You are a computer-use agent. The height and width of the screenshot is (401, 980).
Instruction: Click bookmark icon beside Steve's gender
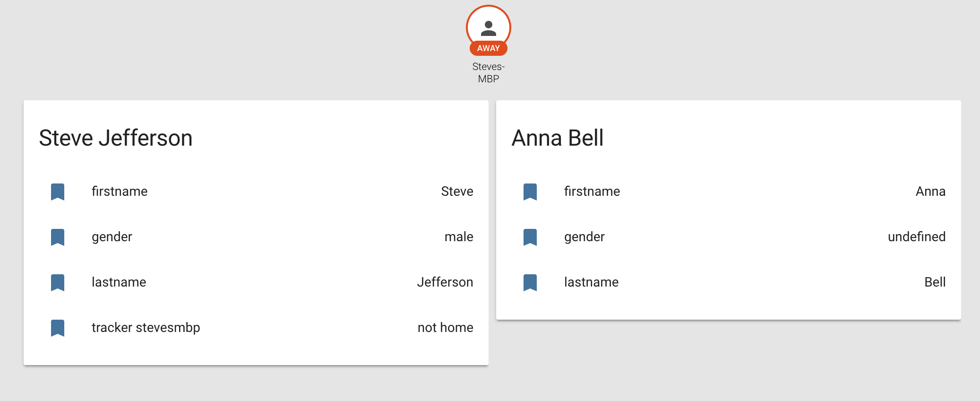[x=58, y=237]
